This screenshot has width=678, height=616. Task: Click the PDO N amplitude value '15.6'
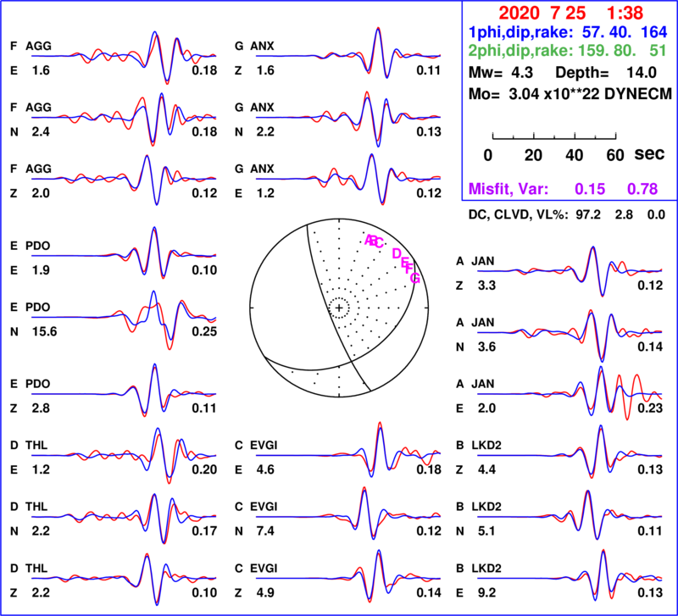[45, 331]
